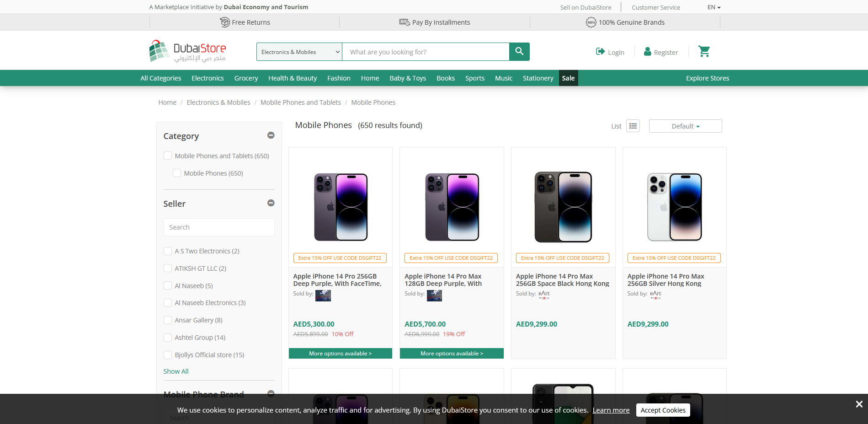The width and height of the screenshot is (868, 424).
Task: Open iPhone 14 Pro 256GB Deep Purple image
Action: [x=341, y=207]
